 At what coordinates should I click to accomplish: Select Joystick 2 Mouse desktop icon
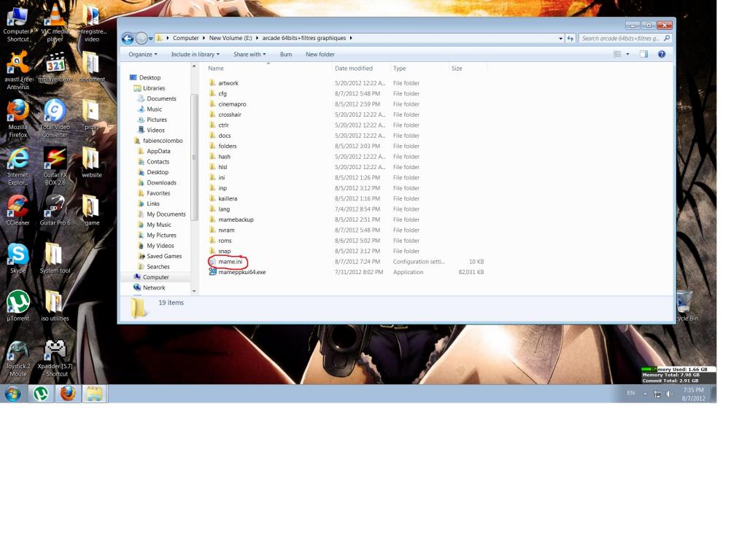pyautogui.click(x=18, y=358)
